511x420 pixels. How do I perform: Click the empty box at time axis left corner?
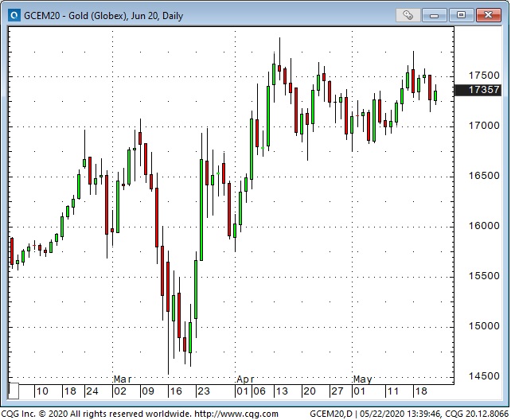coord(14,391)
